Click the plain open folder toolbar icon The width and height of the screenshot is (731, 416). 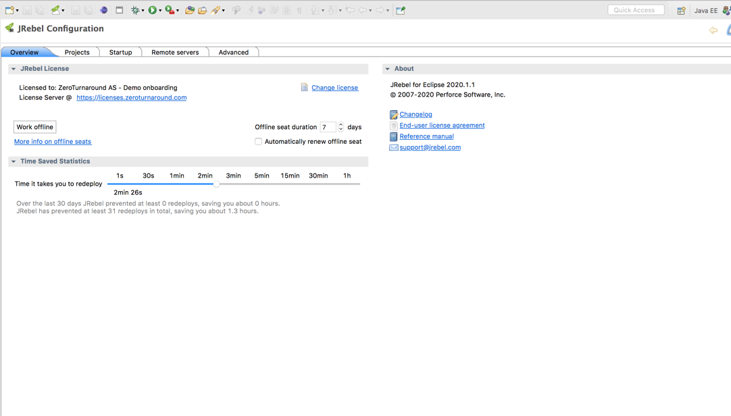(202, 10)
